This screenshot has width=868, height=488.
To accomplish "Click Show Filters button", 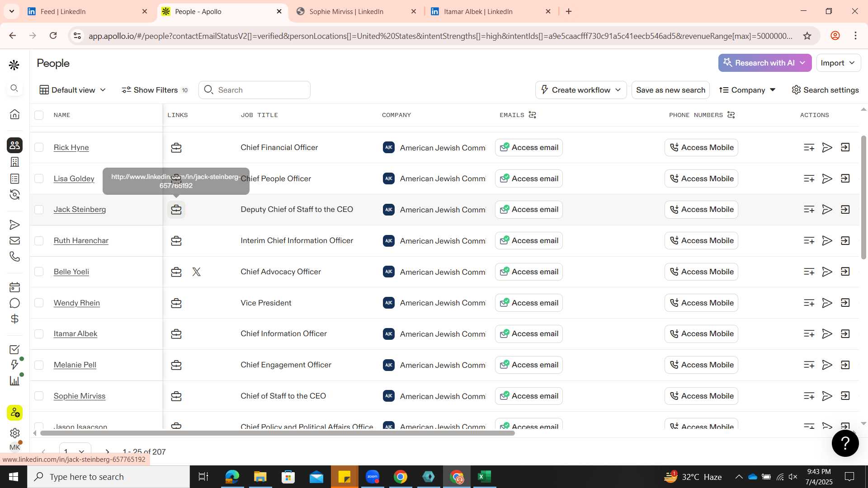I will point(155,90).
